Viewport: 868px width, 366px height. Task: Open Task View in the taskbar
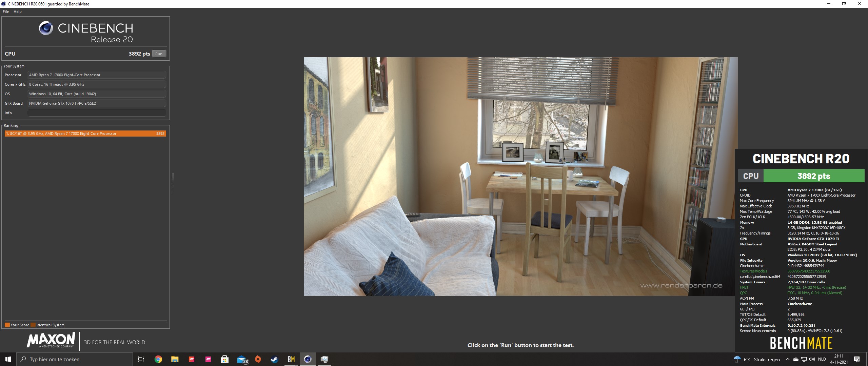click(141, 359)
